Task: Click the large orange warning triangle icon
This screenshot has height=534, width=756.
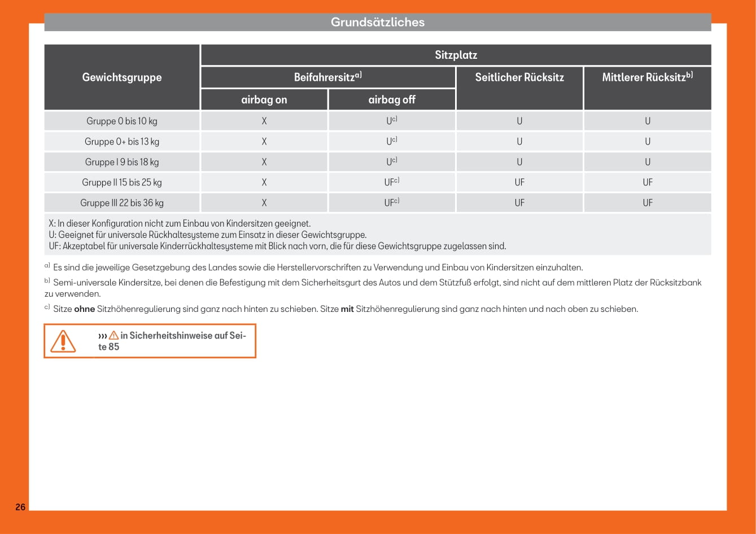Action: (x=63, y=341)
